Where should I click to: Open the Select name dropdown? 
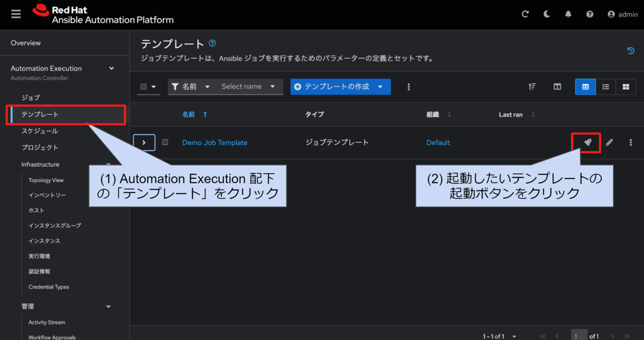coord(248,86)
